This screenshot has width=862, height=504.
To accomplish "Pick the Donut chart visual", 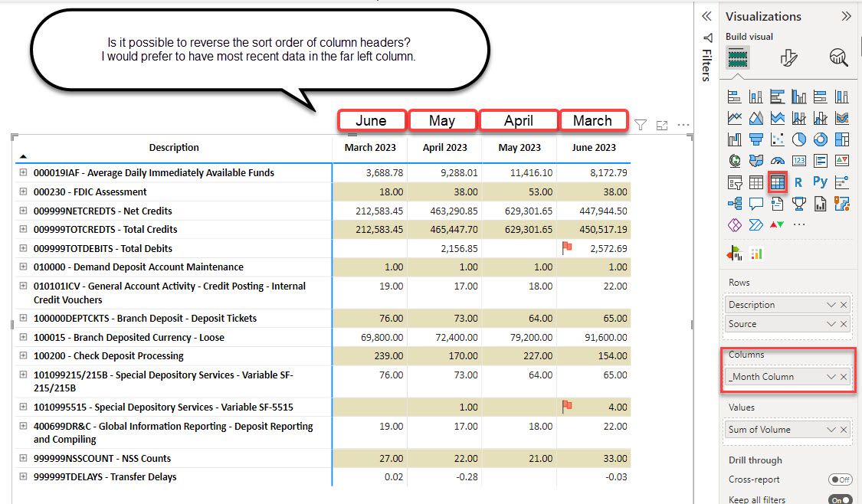I will 820,139.
